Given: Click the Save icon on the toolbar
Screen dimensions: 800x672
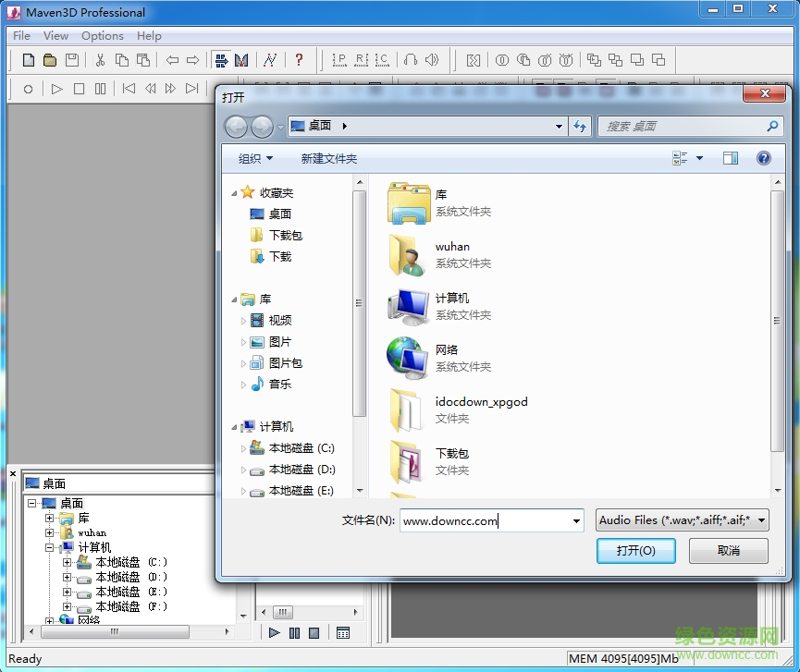Looking at the screenshot, I should pyautogui.click(x=74, y=59).
